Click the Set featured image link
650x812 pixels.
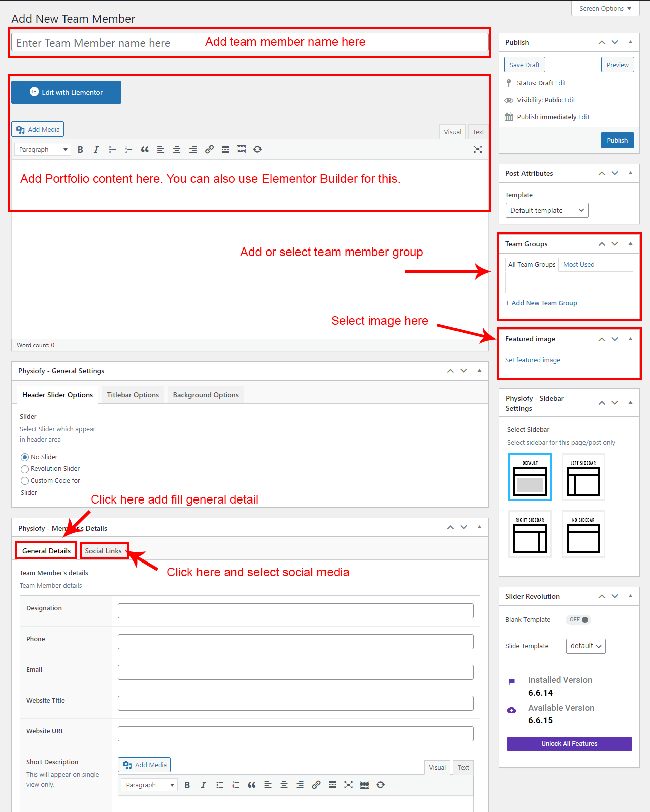(533, 360)
